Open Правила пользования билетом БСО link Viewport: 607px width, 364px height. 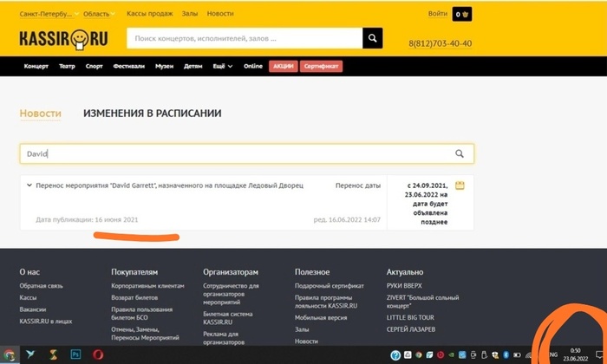[141, 314]
